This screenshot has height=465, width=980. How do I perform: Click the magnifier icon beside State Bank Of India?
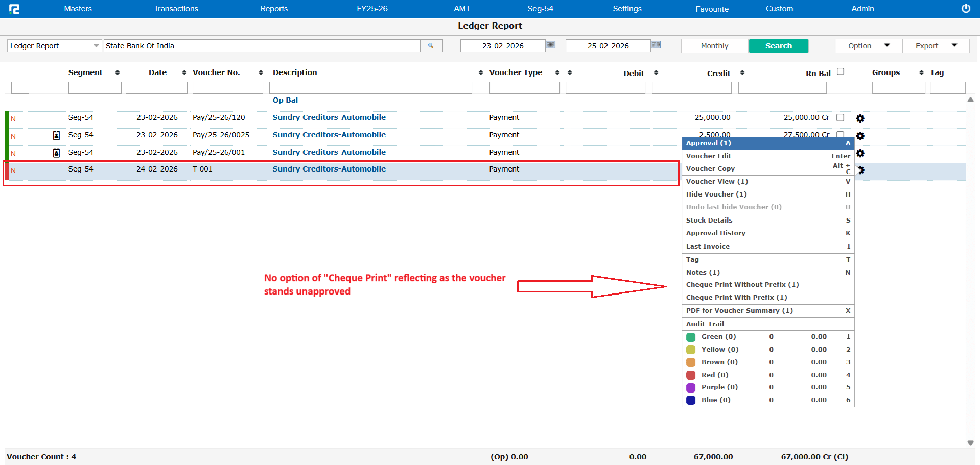(431, 46)
